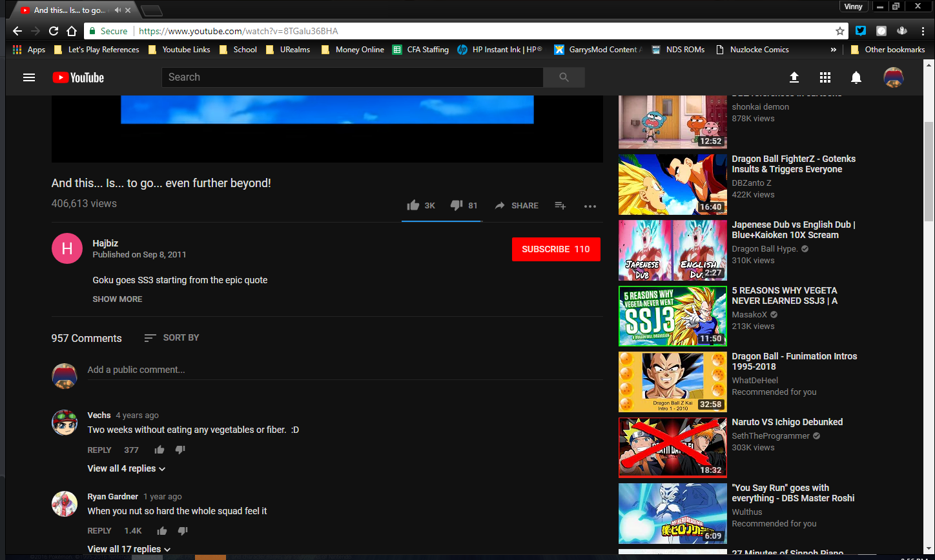Open the GarrysMod Content bookmark
This screenshot has height=560, width=935.
[x=599, y=50]
